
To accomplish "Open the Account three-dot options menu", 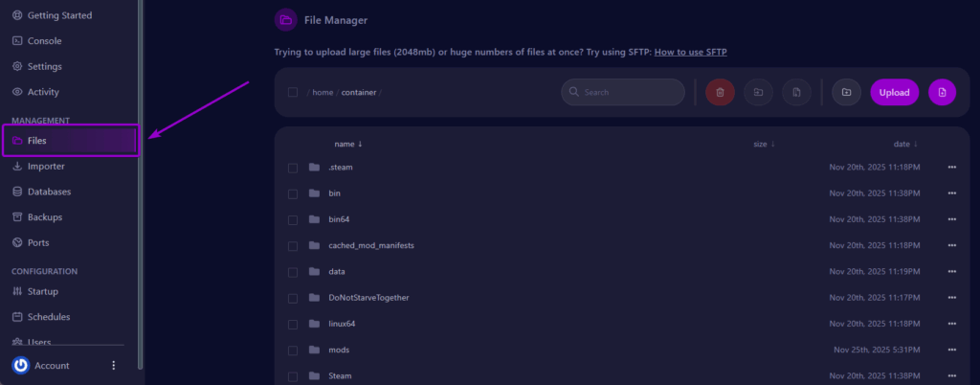I will [114, 366].
